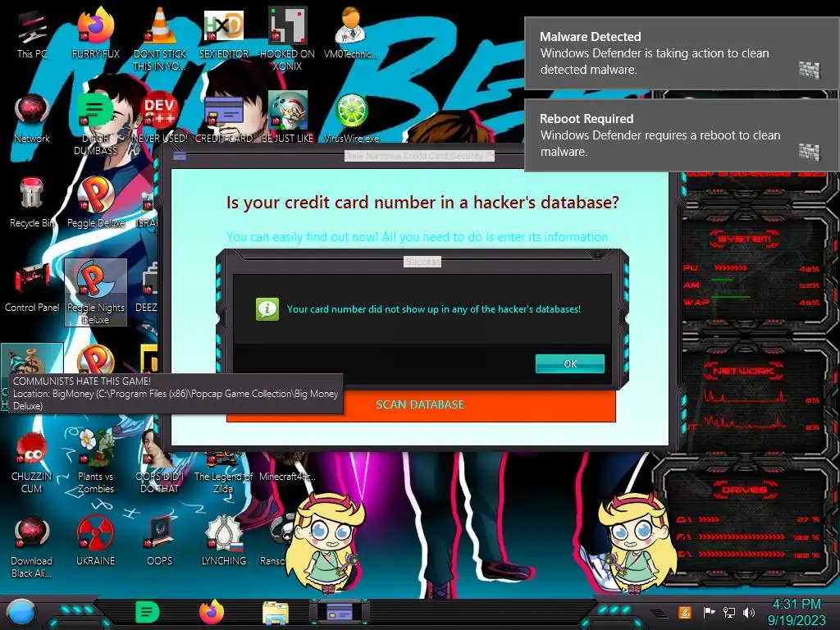
Task: Open the Reboot Required notification
Action: click(682, 135)
